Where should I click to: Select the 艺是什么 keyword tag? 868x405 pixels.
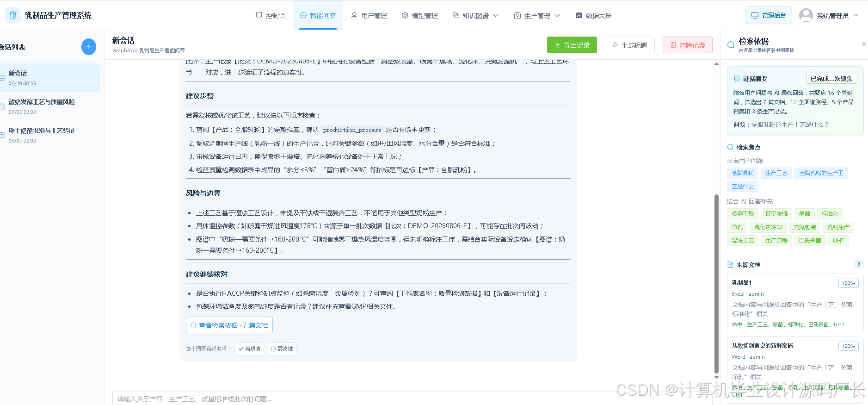743,187
